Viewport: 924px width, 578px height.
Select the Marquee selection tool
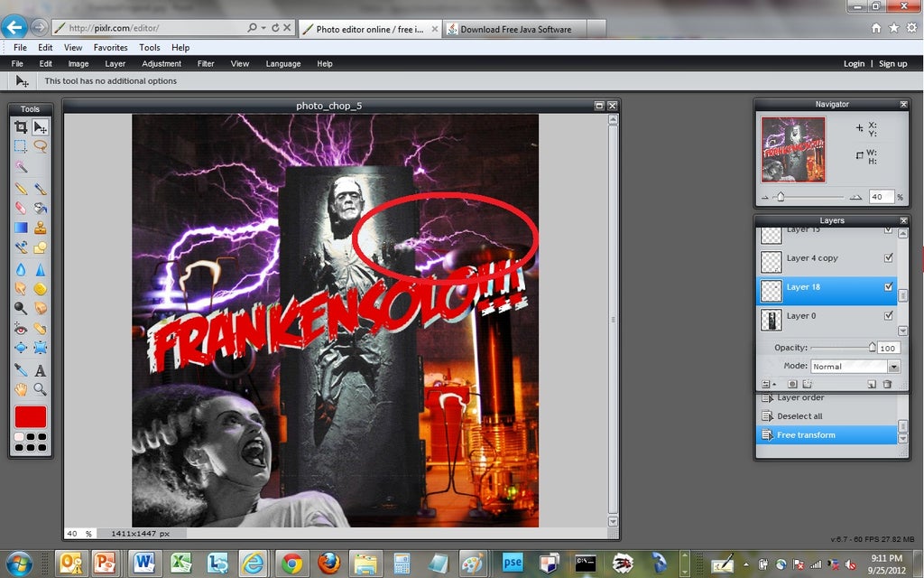(x=21, y=146)
